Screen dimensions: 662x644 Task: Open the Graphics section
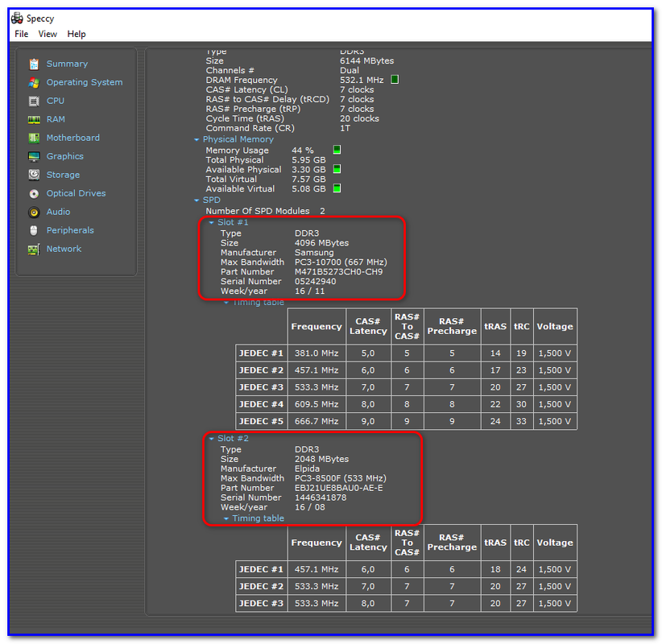(65, 156)
